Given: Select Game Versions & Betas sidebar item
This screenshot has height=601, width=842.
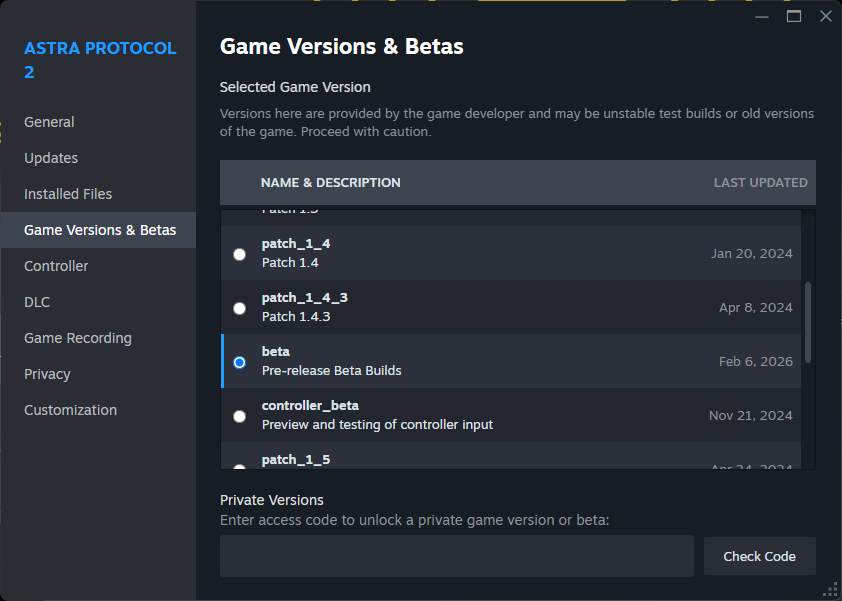Looking at the screenshot, I should tap(100, 230).
